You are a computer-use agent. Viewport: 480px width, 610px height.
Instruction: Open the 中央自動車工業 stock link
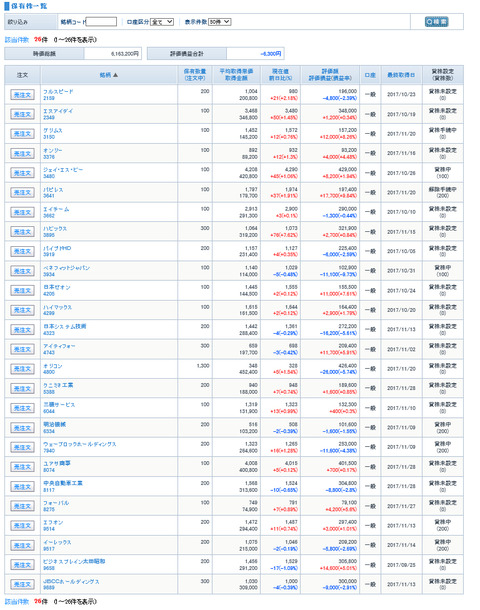click(63, 483)
